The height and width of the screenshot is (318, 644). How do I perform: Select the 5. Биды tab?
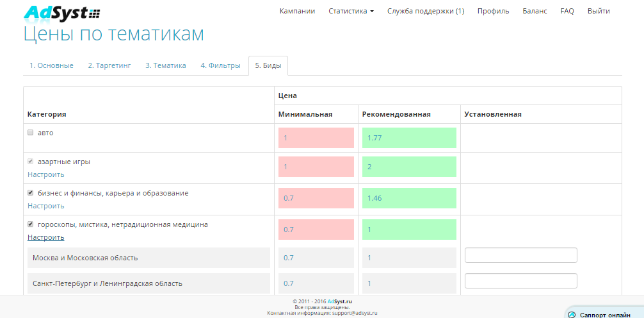coord(268,65)
